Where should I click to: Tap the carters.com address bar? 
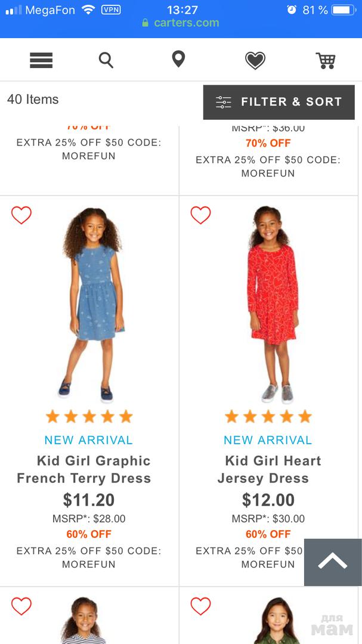[x=181, y=23]
